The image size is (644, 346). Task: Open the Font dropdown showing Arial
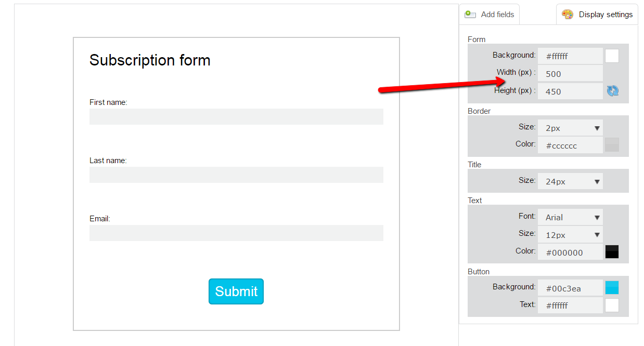(x=570, y=217)
